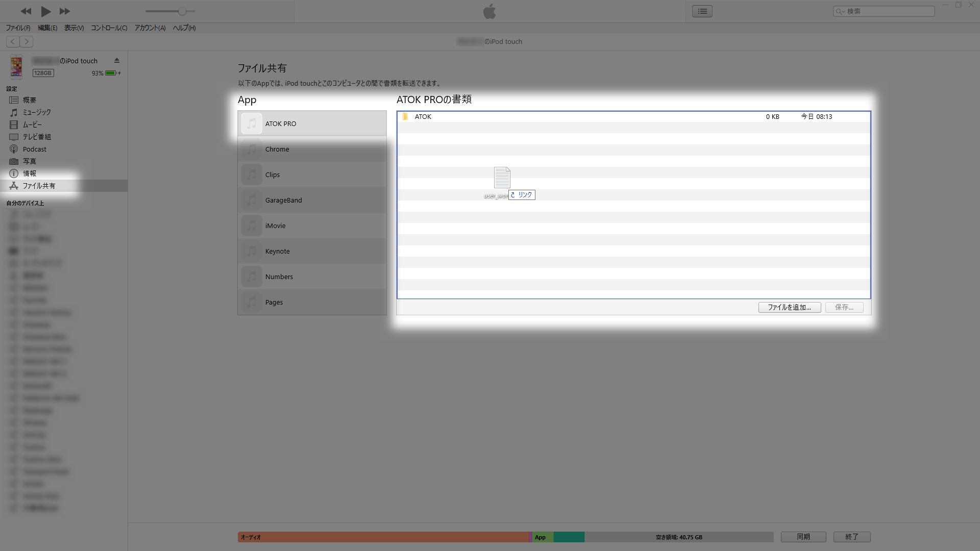Click the 保存... button
The width and height of the screenshot is (980, 551).
pyautogui.click(x=844, y=307)
